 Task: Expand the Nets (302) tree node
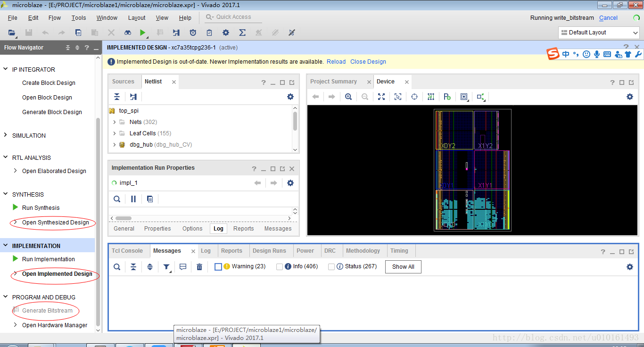(x=115, y=122)
